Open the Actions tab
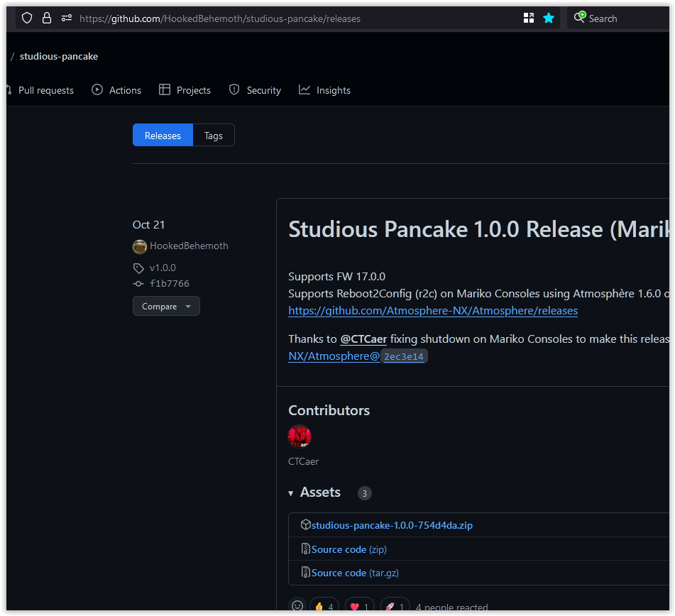 point(116,90)
